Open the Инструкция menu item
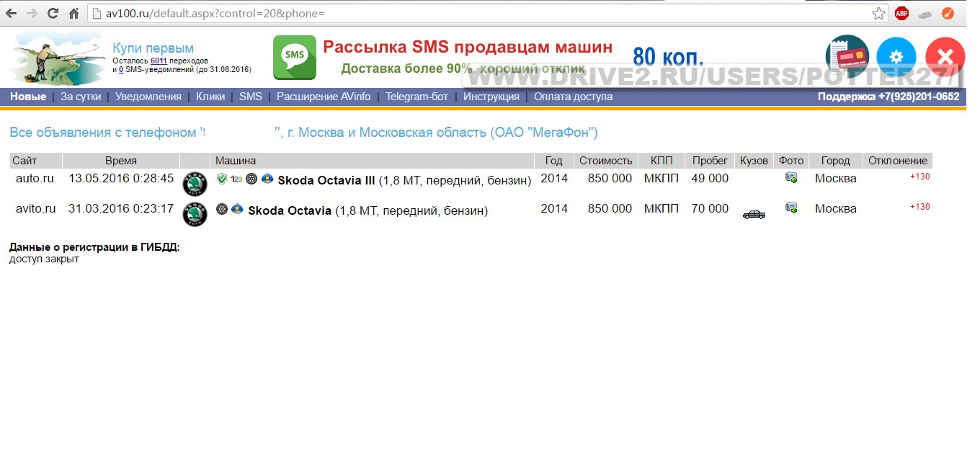This screenshot has width=980, height=467. click(x=491, y=97)
